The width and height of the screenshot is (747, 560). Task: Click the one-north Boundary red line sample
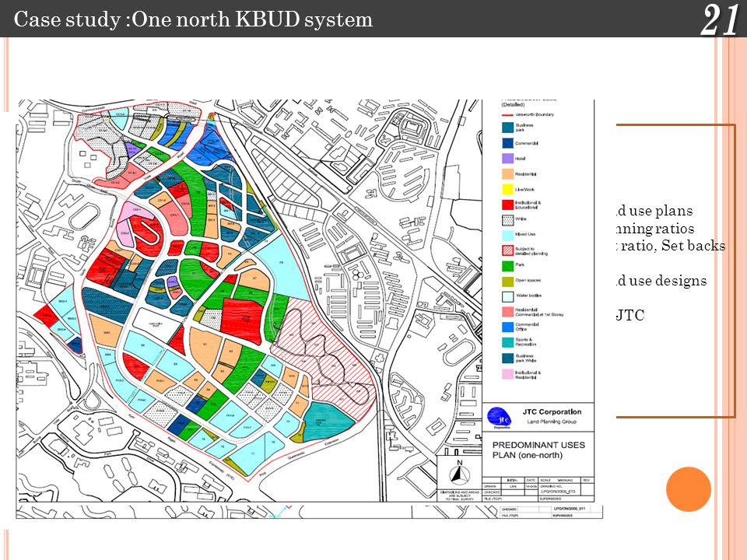[x=507, y=115]
